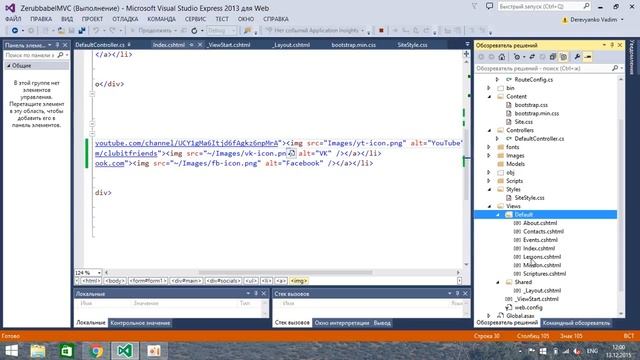Expand the Scripts folder node

click(489, 181)
